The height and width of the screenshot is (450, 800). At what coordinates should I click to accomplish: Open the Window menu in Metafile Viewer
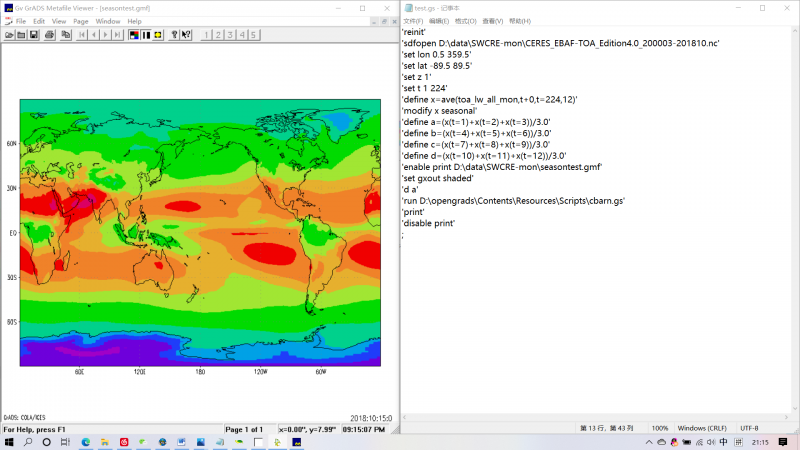[108, 21]
